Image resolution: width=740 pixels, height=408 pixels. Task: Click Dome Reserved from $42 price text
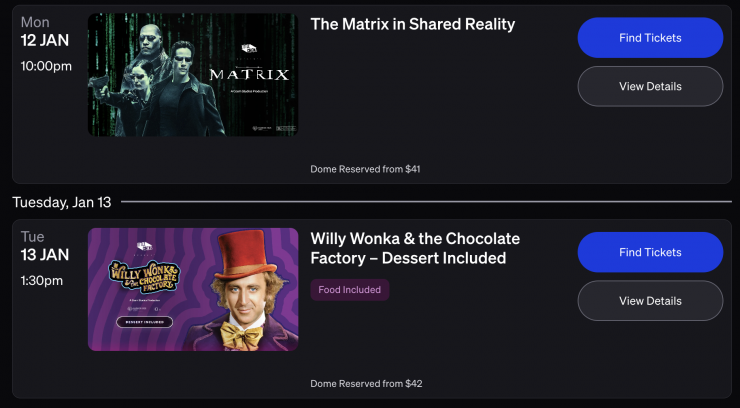pyautogui.click(x=366, y=383)
